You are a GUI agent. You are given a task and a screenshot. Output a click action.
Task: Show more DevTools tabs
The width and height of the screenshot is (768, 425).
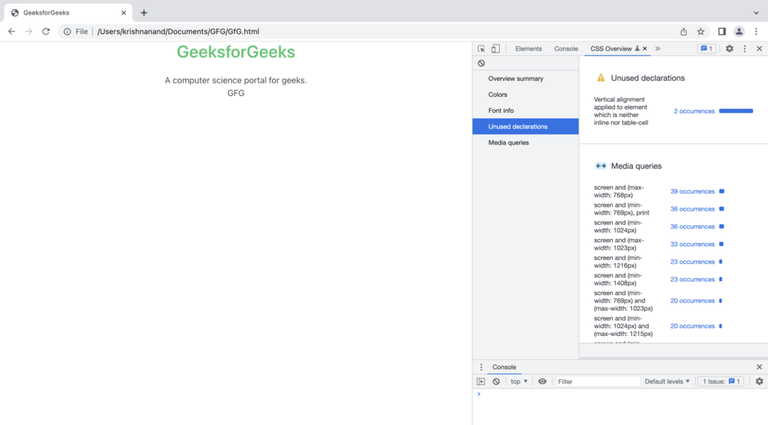tap(658, 48)
